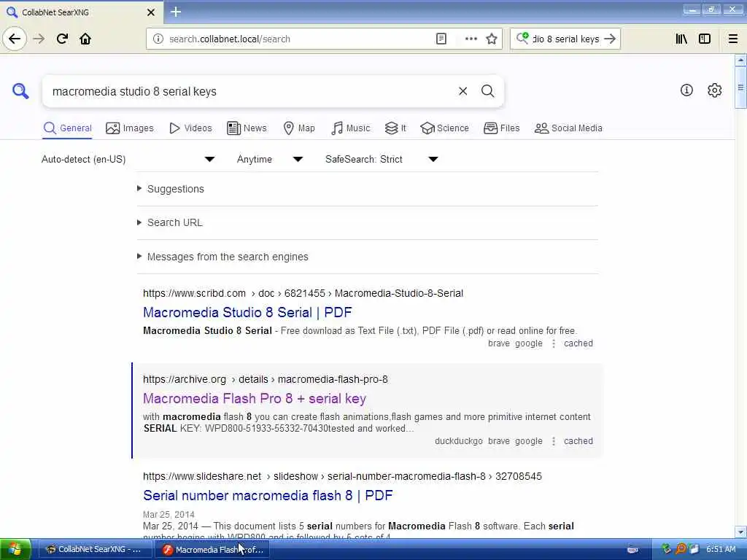Close the CollabNet SearXNG tab
Viewport: 747px width, 560px height.
pyautogui.click(x=150, y=12)
